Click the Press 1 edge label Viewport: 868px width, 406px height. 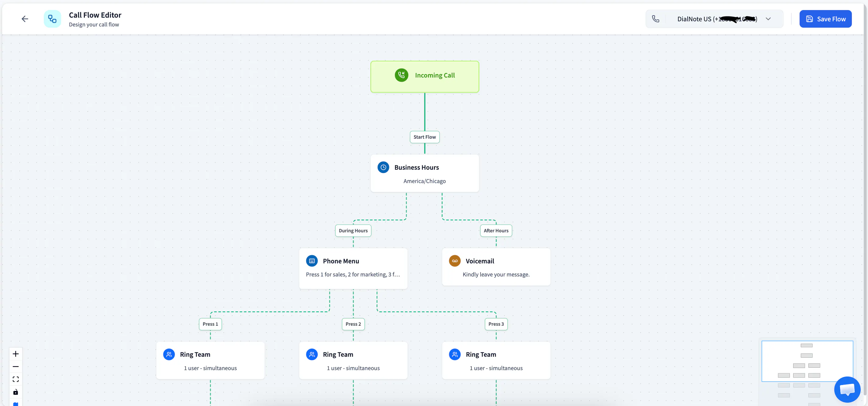click(210, 324)
